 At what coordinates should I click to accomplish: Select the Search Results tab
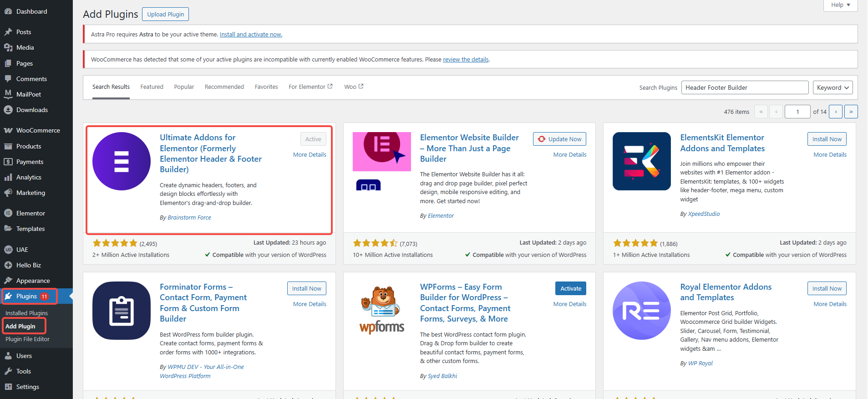[x=111, y=87]
